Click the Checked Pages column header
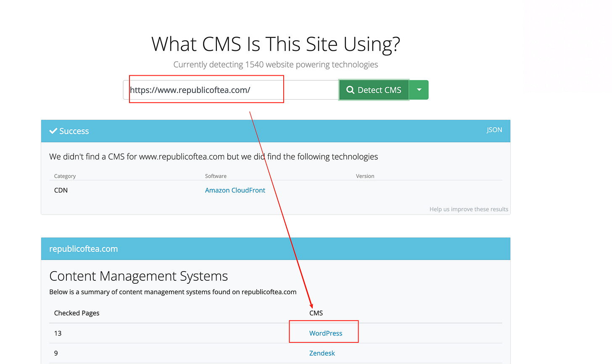 click(x=77, y=313)
